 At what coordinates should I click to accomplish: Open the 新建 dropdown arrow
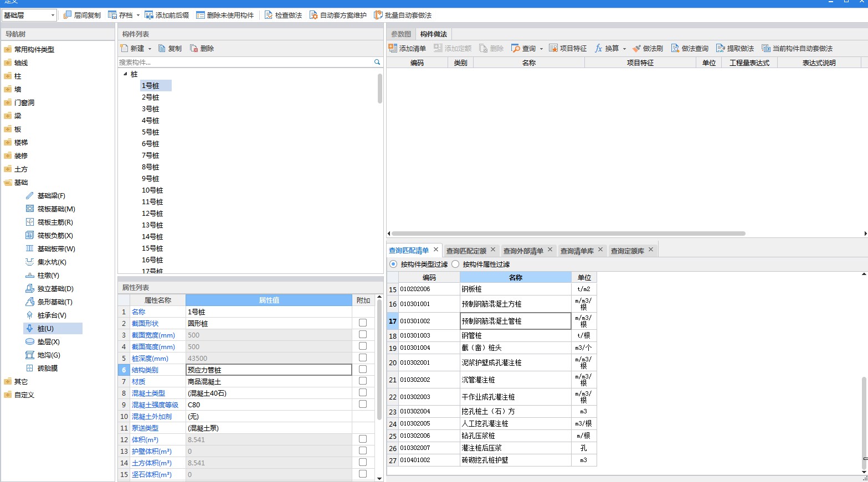(150, 49)
